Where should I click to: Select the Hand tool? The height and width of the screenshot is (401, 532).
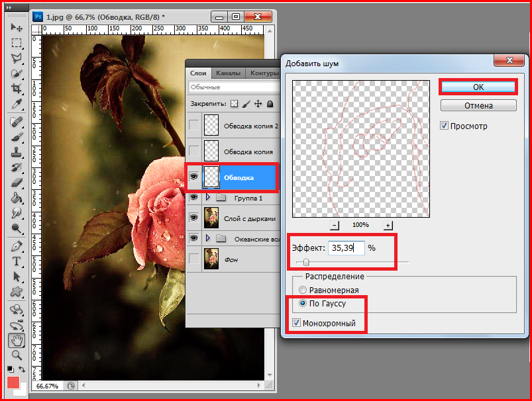[17, 340]
